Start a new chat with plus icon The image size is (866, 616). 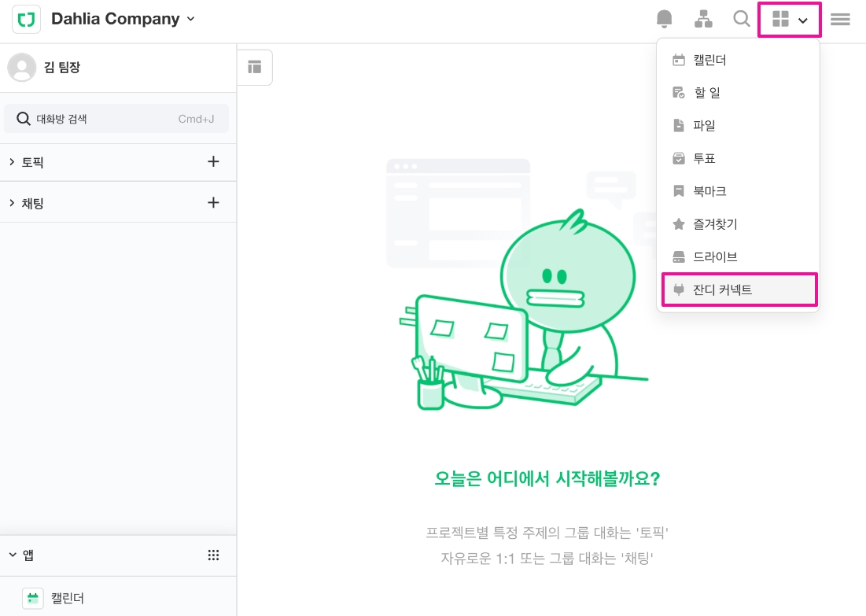point(213,203)
